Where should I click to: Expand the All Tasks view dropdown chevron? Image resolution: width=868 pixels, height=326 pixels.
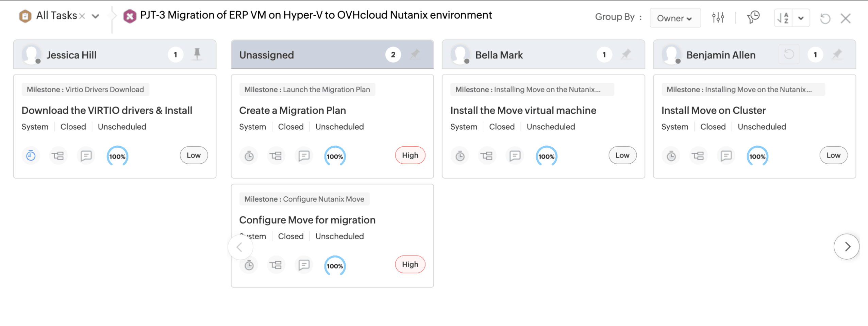pos(96,16)
